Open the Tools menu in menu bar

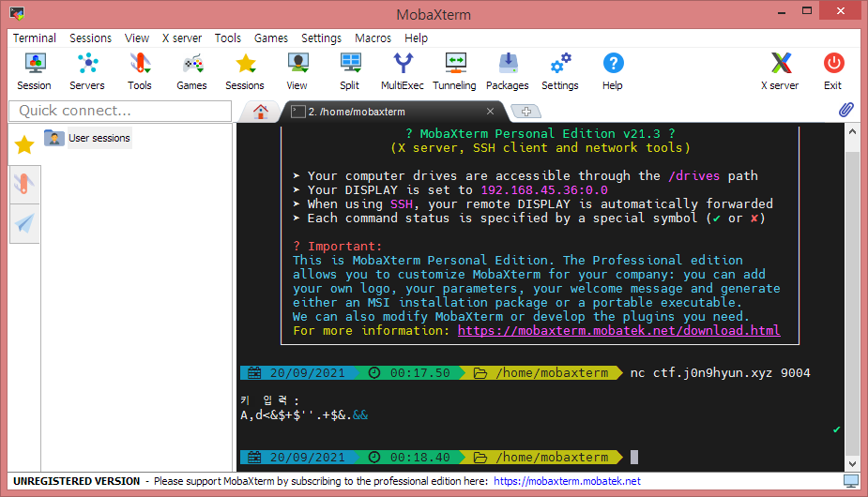[228, 38]
